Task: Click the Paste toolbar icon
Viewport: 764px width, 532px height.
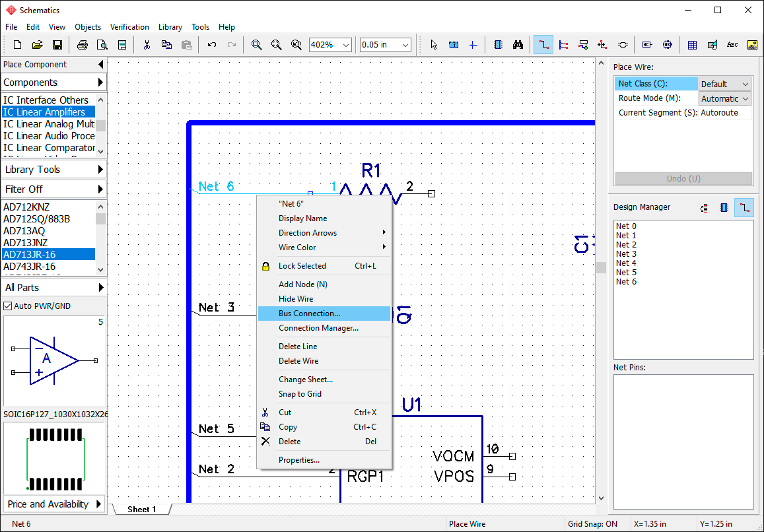Action: click(x=187, y=45)
